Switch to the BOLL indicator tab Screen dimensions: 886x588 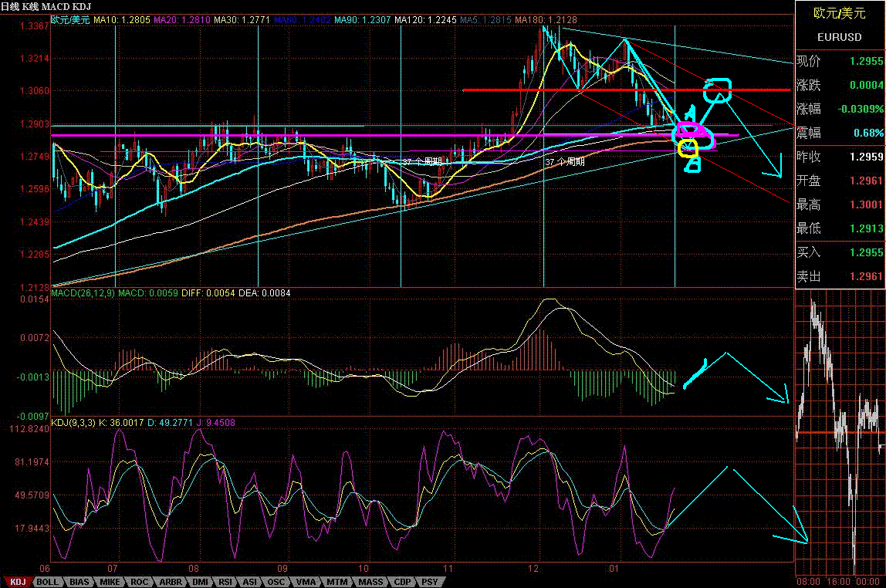click(48, 582)
